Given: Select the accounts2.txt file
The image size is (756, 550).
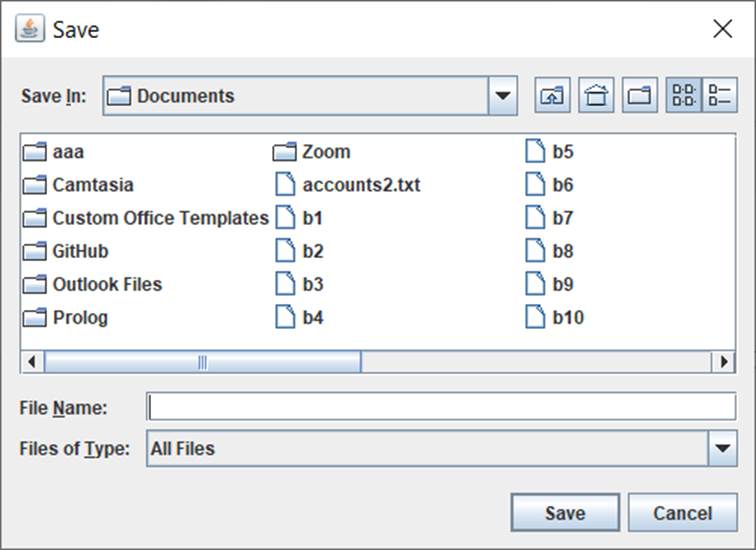Looking at the screenshot, I should pyautogui.click(x=360, y=185).
